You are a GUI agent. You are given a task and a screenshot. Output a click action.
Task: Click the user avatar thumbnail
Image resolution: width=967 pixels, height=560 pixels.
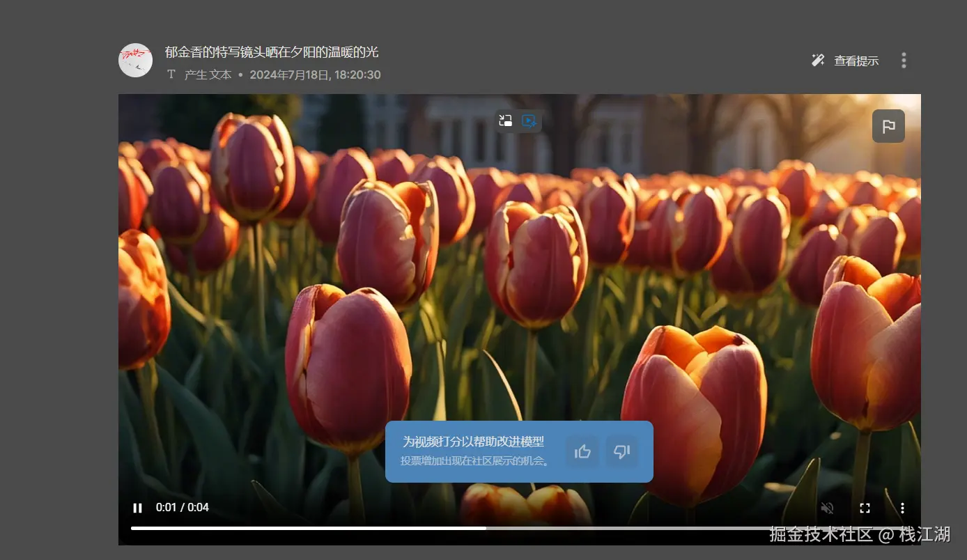(136, 60)
